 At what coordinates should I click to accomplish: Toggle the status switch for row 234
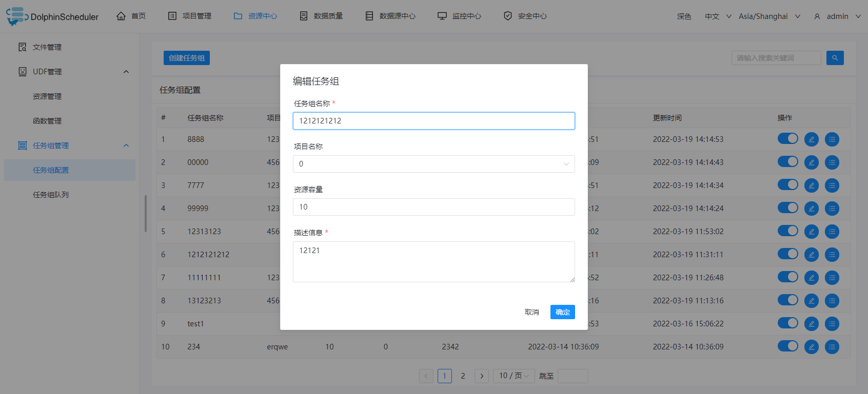click(787, 346)
